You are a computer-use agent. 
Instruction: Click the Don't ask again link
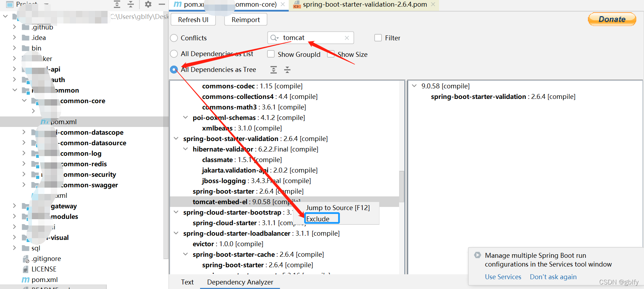[553, 277]
